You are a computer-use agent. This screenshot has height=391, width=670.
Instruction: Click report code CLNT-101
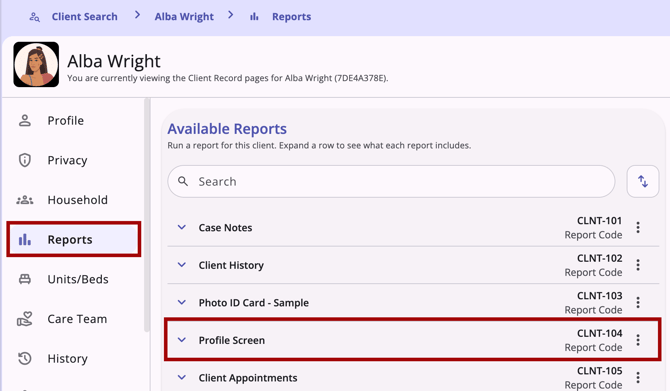click(x=599, y=221)
